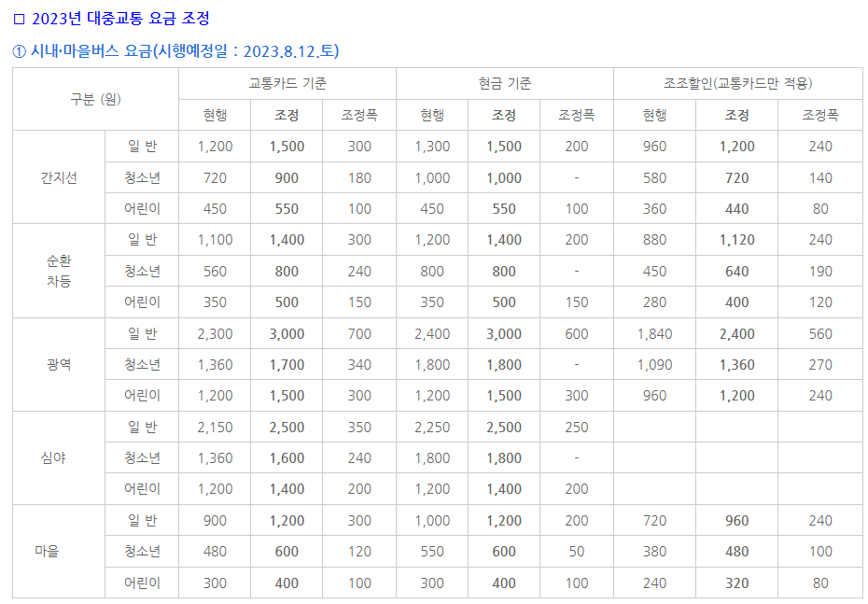Screen dimensions: 868x604
Task: Click 심야 일반 cash current fare 2,250
Action: point(432,428)
